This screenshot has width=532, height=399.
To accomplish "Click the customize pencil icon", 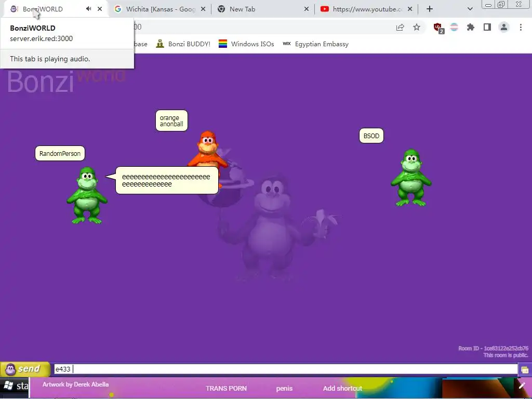I will (x=522, y=385).
